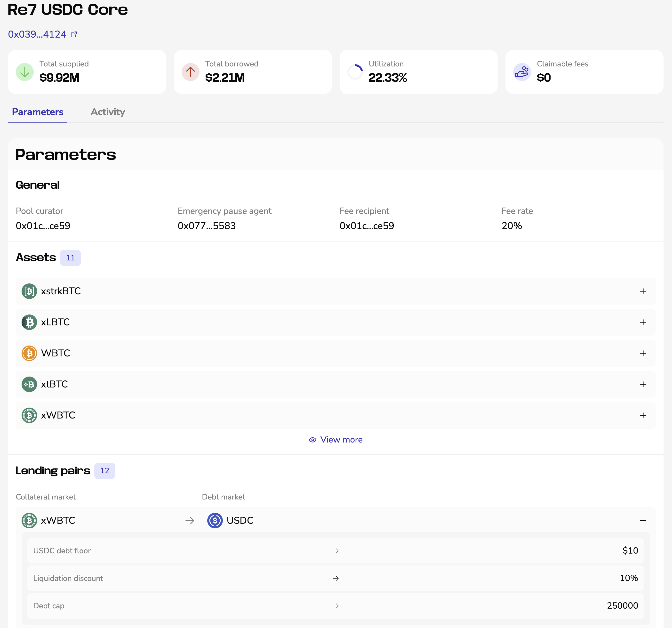Click the Debt cap label
This screenshot has height=628, width=672.
coord(49,606)
